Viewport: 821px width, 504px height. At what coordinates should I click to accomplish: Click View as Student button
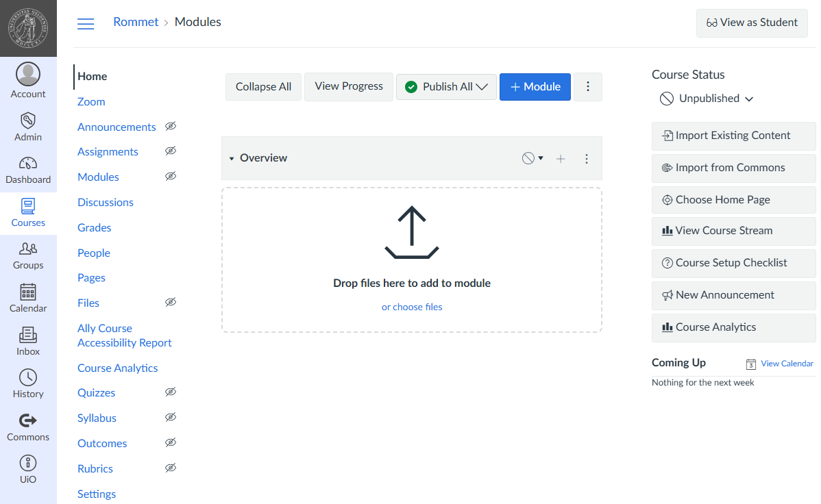[x=752, y=23]
